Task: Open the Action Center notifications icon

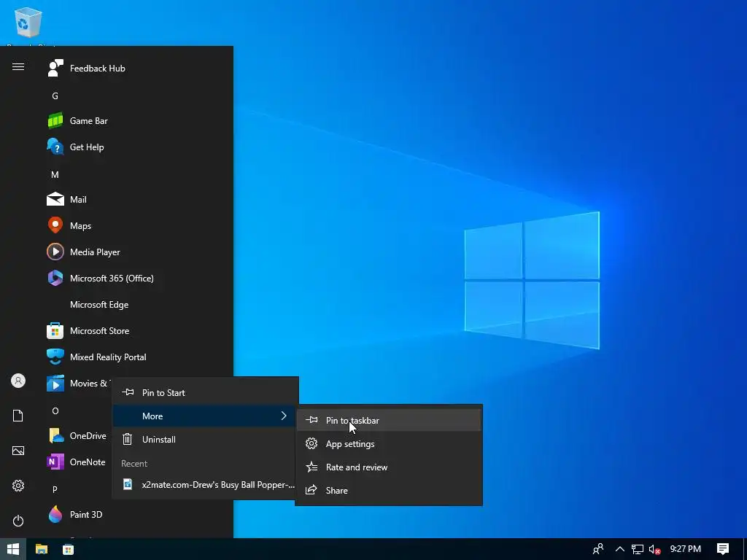Action: 723,549
